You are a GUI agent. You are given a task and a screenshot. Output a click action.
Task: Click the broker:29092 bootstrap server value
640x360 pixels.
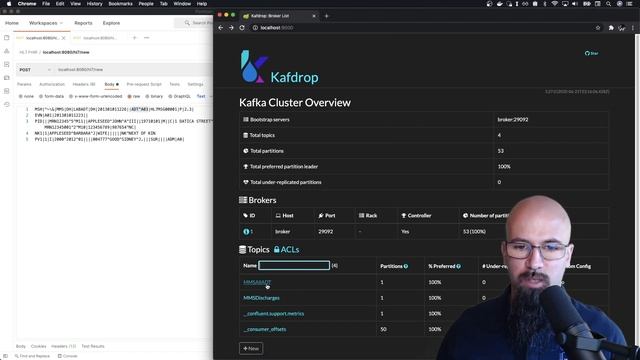point(513,120)
